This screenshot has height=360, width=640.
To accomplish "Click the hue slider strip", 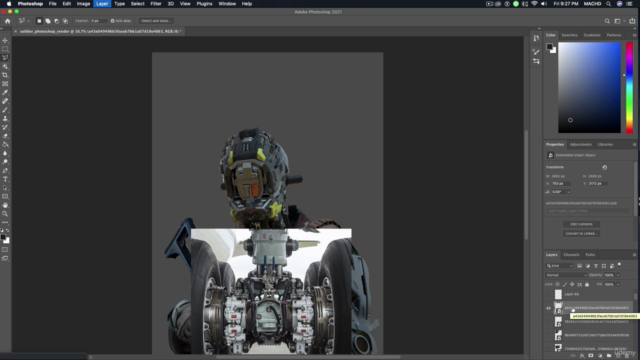I will tap(629, 88).
